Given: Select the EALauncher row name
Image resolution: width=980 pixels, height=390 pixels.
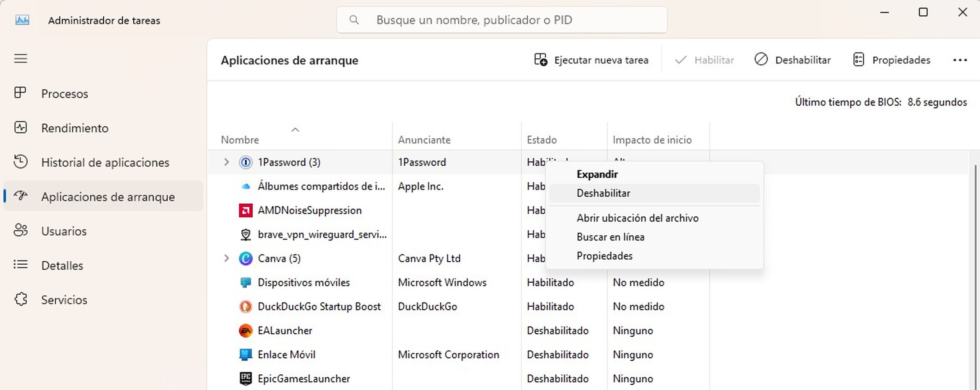Looking at the screenshot, I should click(x=285, y=331).
